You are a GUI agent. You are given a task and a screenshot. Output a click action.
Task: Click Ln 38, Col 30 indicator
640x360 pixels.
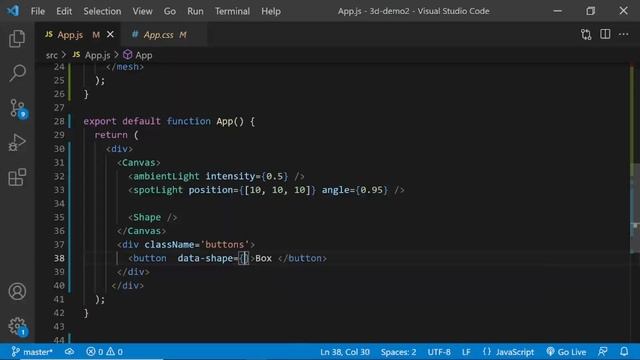point(344,351)
